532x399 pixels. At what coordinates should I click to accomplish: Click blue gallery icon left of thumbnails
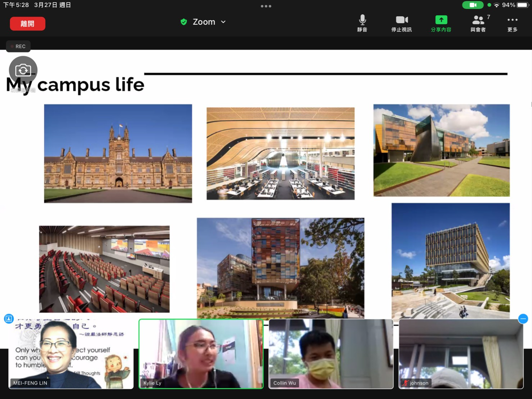9,319
